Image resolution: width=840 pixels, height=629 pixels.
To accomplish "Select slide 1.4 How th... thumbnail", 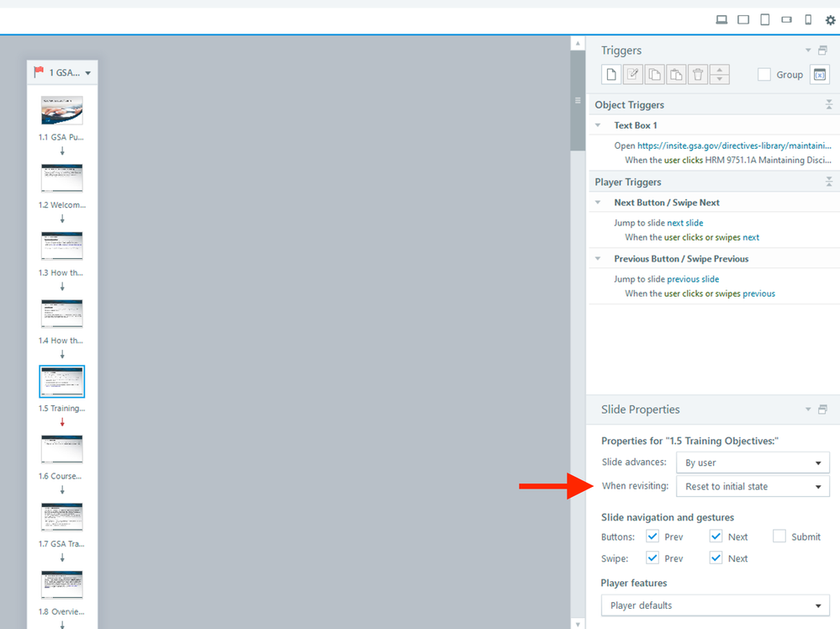I will (x=62, y=314).
